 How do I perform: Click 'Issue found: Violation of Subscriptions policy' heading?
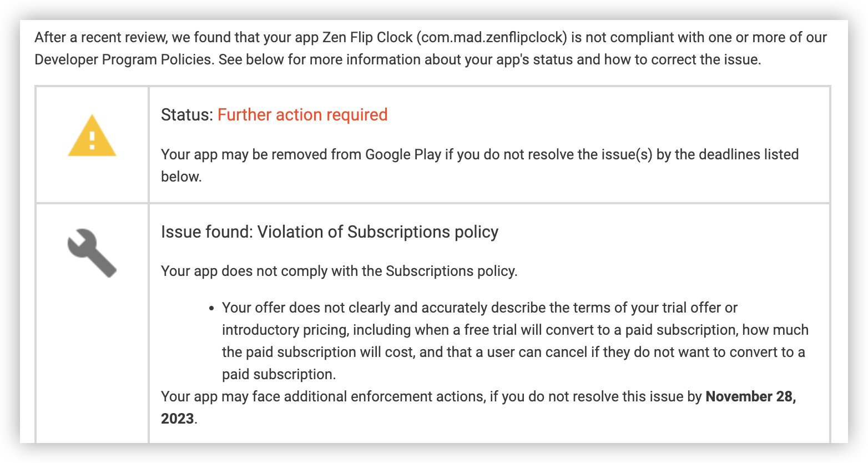pos(330,231)
